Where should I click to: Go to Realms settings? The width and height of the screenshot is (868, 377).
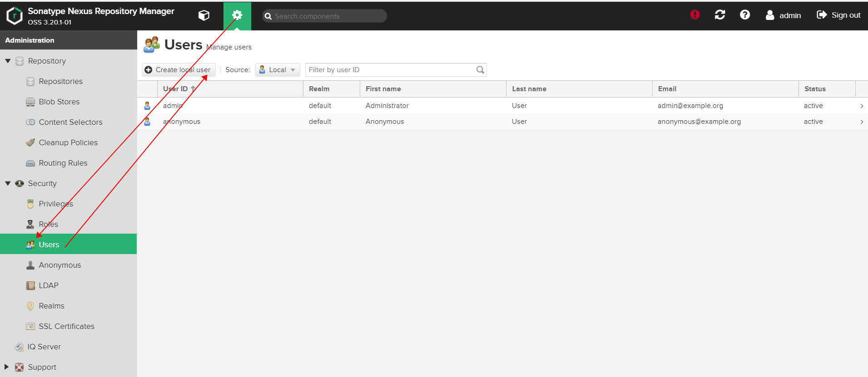pos(51,306)
